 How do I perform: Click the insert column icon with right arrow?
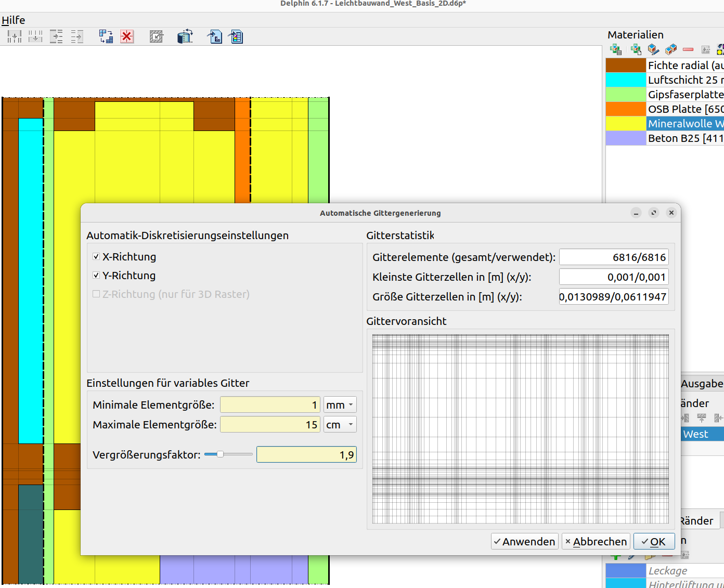pyautogui.click(x=56, y=36)
